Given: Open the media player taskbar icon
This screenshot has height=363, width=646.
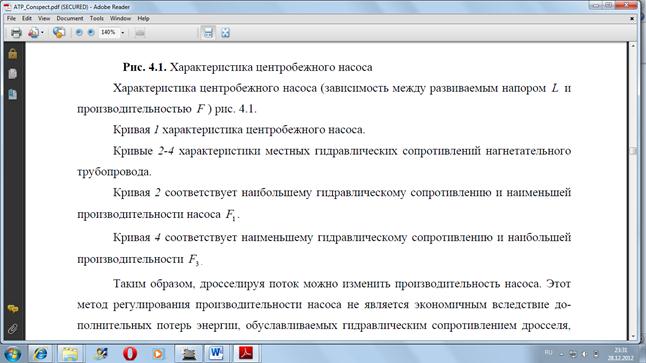Looking at the screenshot, I should [158, 354].
